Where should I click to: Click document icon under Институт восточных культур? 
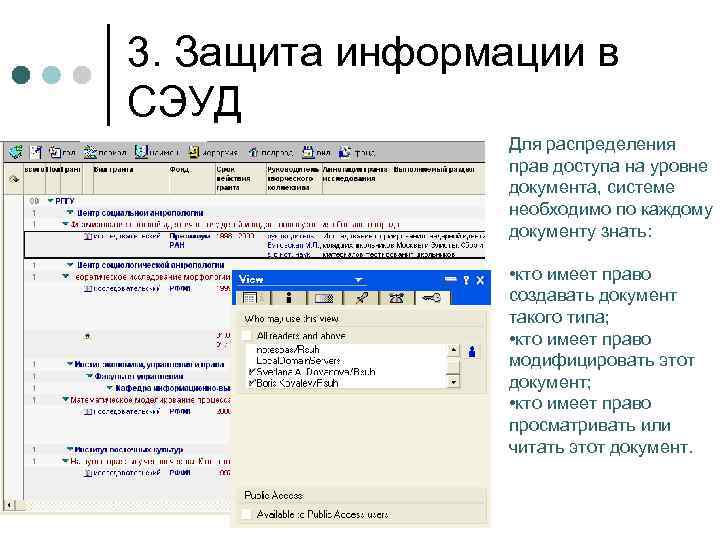[88, 472]
